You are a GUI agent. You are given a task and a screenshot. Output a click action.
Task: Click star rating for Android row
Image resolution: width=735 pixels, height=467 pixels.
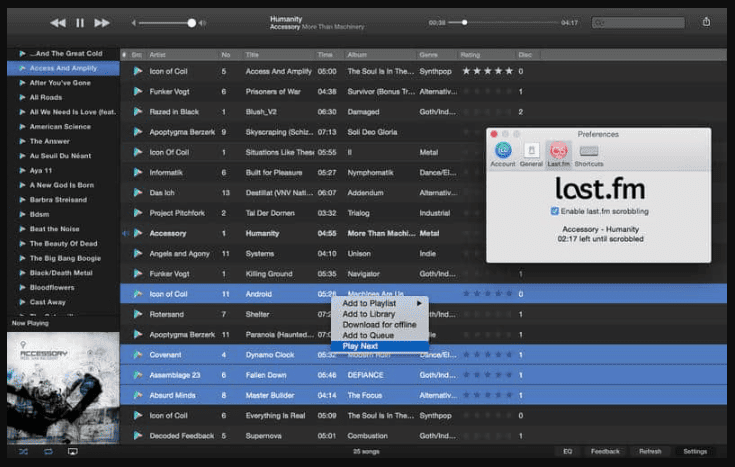tap(488, 294)
